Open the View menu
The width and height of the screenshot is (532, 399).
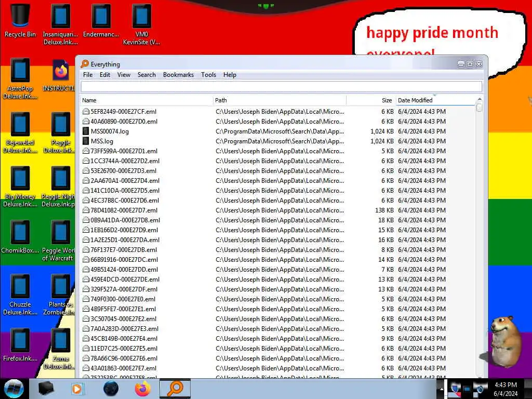[124, 75]
